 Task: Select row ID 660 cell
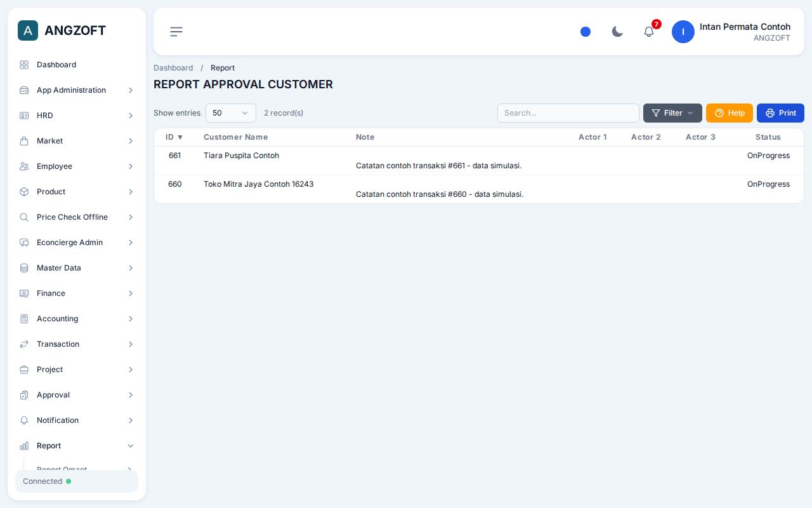[175, 184]
